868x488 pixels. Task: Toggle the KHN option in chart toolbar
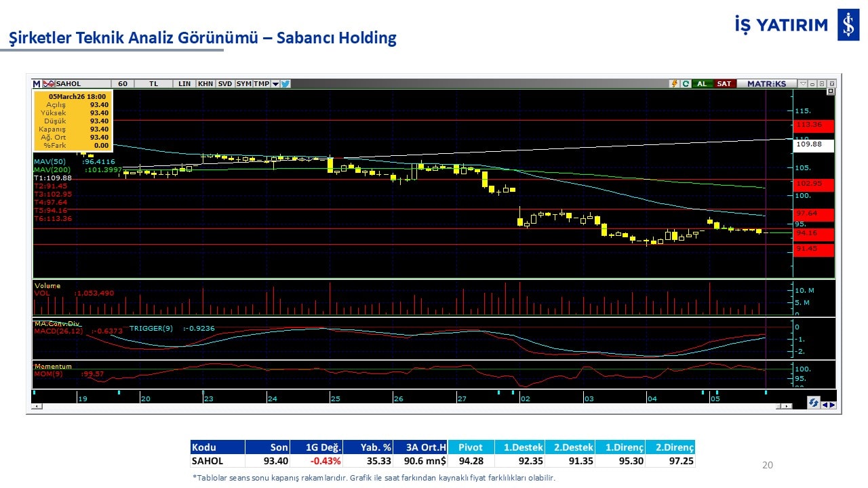[x=205, y=84]
